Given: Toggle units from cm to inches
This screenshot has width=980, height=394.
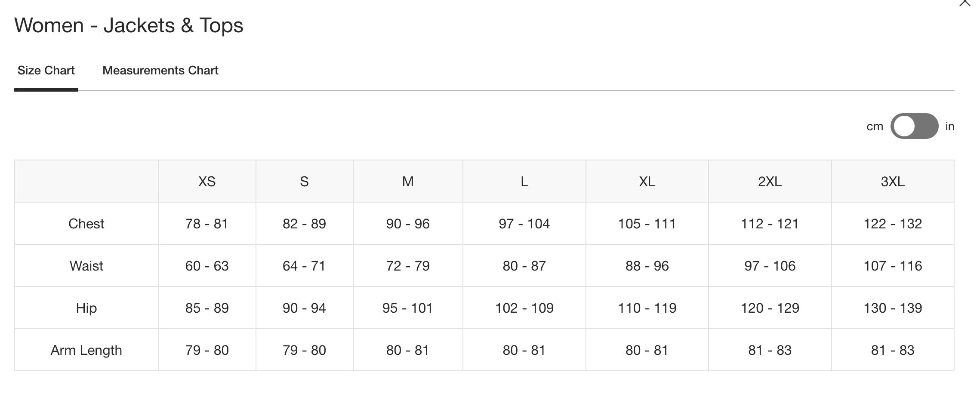Looking at the screenshot, I should coord(914,126).
